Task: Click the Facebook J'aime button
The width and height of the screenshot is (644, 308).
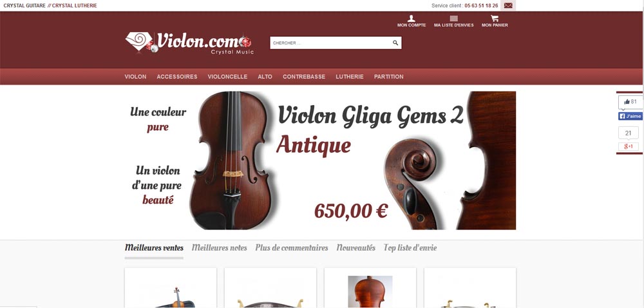Action: [x=630, y=116]
